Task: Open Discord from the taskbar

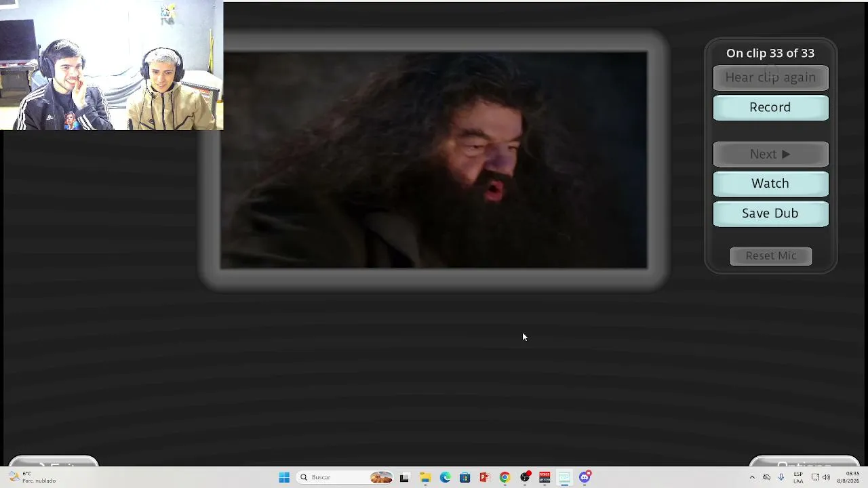Action: tap(585, 477)
